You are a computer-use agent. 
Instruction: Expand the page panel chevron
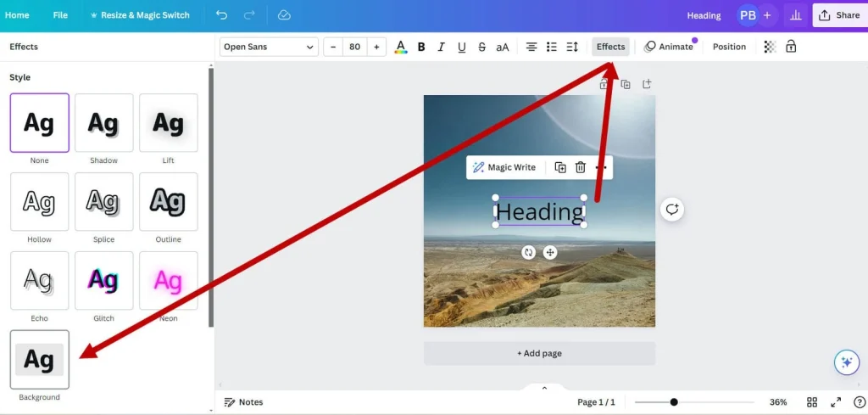coord(544,388)
